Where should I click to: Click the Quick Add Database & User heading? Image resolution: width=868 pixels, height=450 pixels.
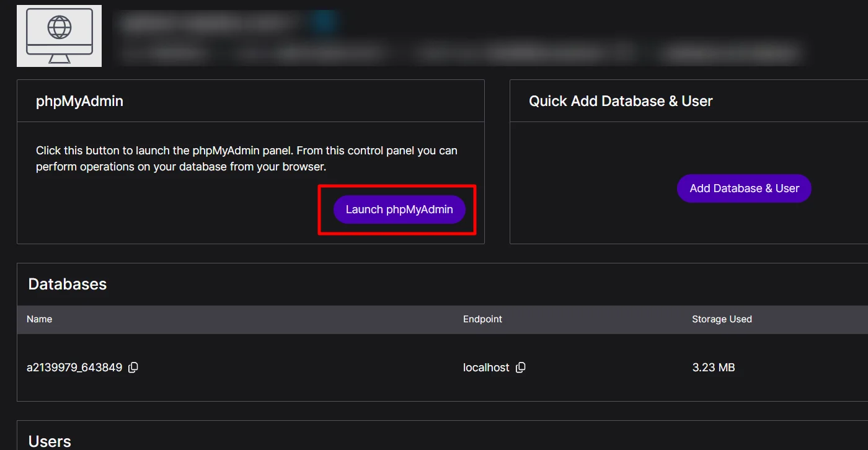621,101
